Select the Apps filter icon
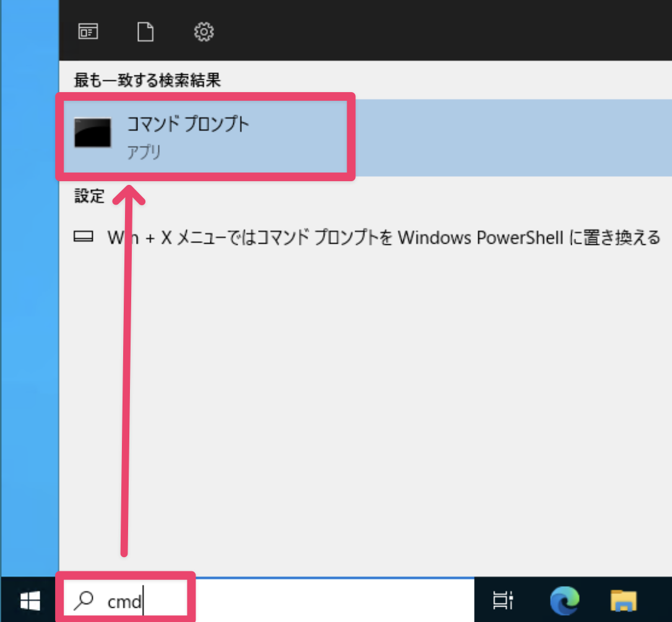Image resolution: width=672 pixels, height=622 pixels. coord(88,31)
